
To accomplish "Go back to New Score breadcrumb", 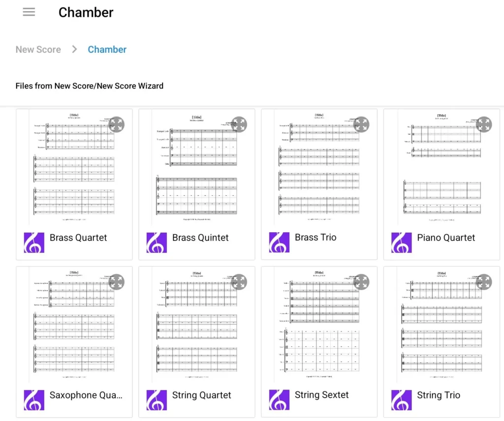I will pos(38,50).
